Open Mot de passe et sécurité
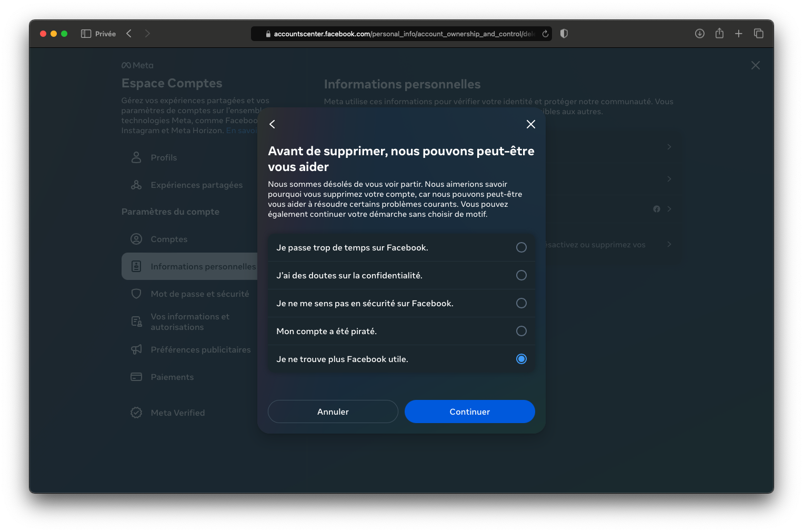This screenshot has width=803, height=532. (189, 294)
